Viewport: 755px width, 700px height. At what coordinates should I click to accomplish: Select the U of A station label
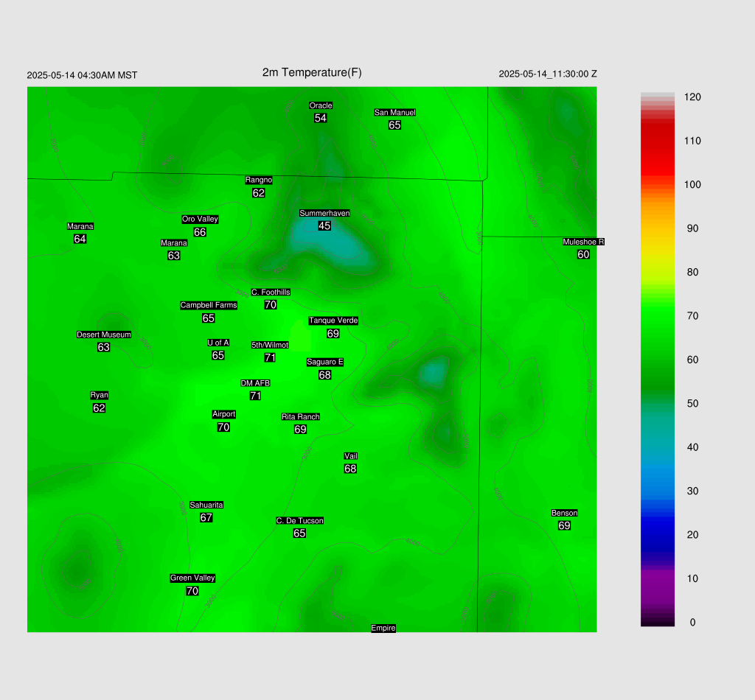coord(218,343)
